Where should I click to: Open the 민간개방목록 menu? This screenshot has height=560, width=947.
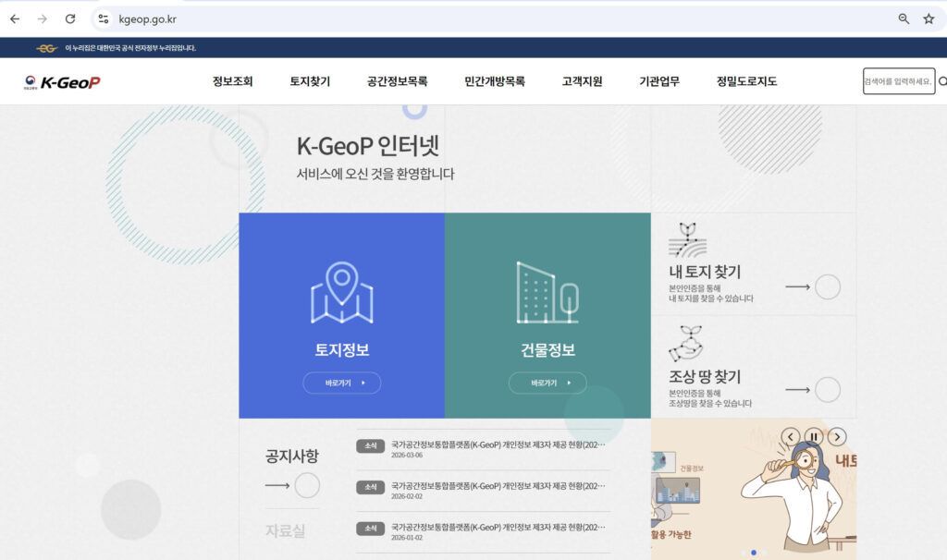pyautogui.click(x=495, y=81)
